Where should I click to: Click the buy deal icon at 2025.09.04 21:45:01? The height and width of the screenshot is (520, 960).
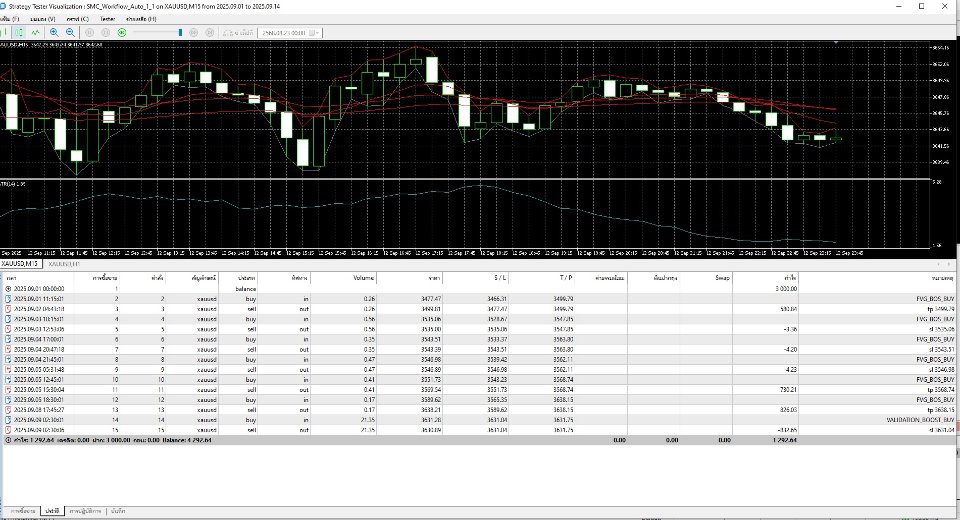8,360
